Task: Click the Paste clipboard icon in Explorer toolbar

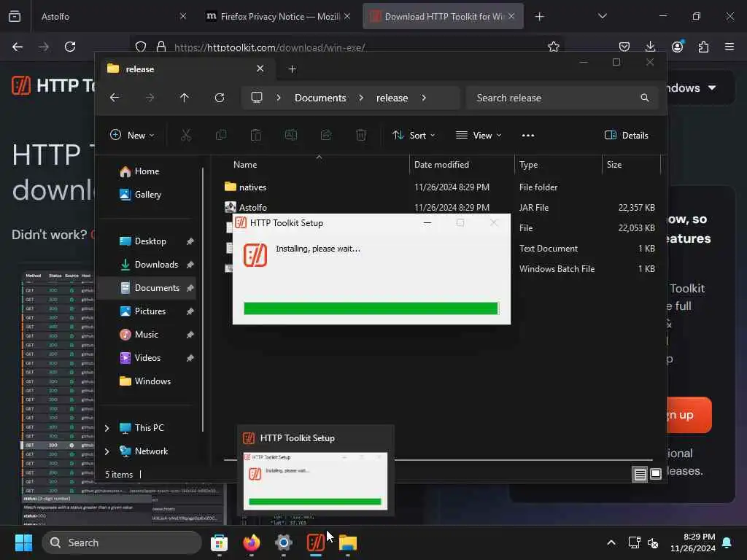Action: (256, 135)
